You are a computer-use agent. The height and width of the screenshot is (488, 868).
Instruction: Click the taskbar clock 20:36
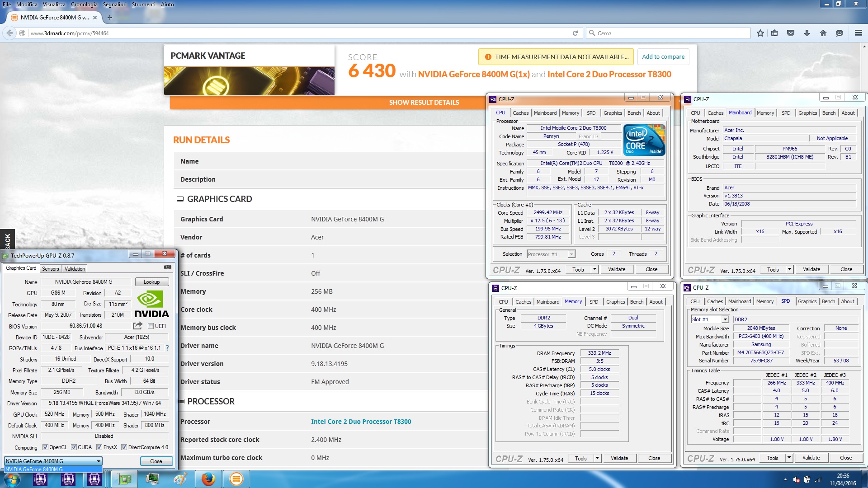pos(843,476)
